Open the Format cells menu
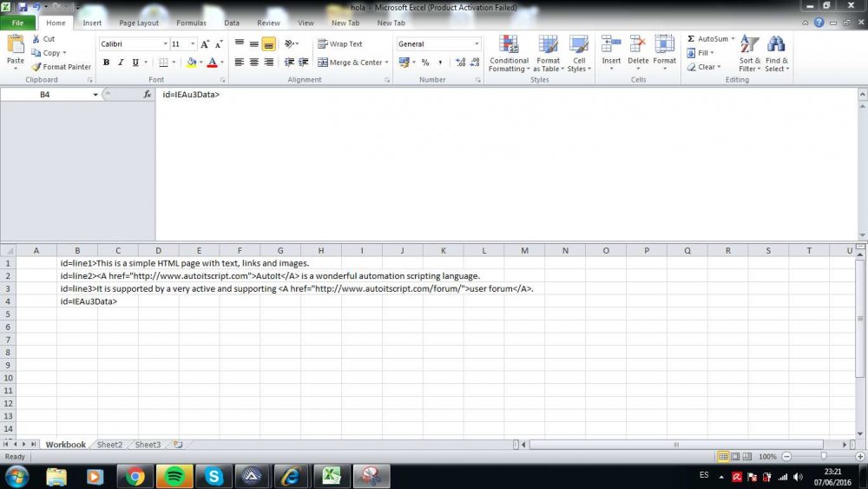The height and width of the screenshot is (489, 868). tap(664, 54)
